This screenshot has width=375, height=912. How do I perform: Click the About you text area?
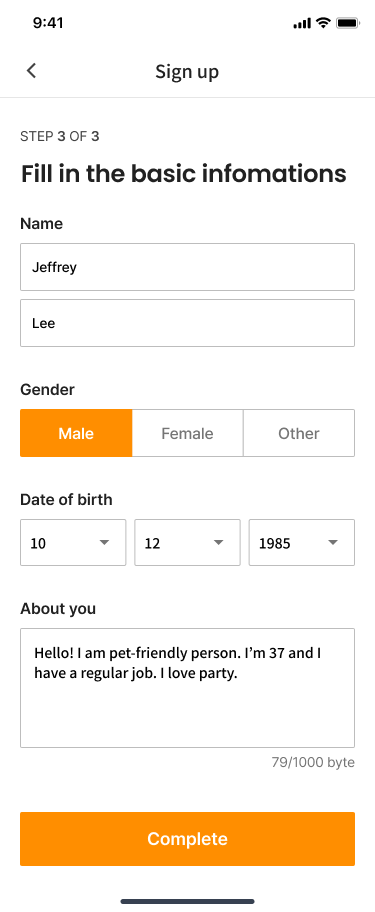pyautogui.click(x=187, y=687)
